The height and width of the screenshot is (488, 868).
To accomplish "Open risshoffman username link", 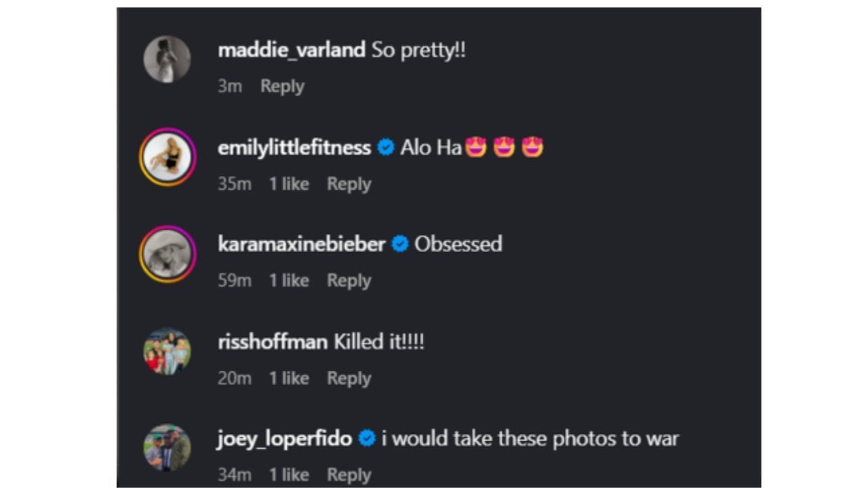I will [273, 342].
